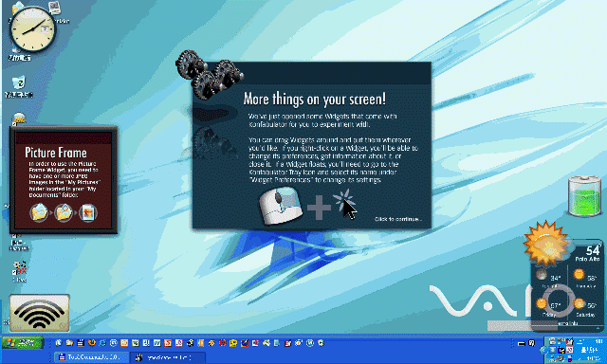607x364 pixels.
Task: Launch Firefox from quick launch
Action: (x=92, y=343)
